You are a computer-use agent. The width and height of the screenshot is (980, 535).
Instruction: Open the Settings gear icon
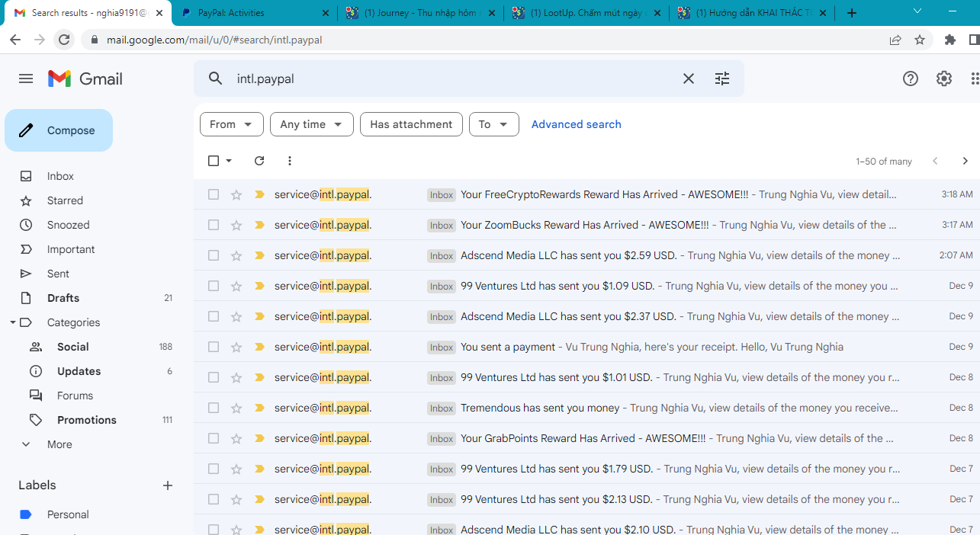[944, 78]
